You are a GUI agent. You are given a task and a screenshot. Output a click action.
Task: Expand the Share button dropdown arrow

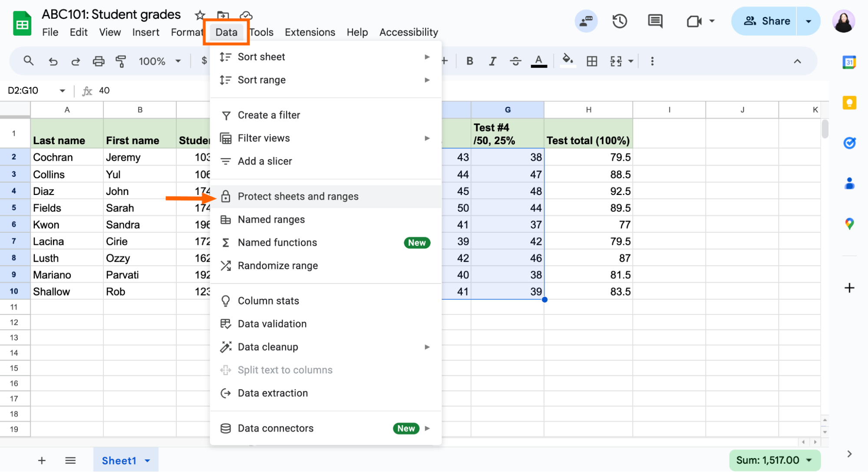click(809, 21)
